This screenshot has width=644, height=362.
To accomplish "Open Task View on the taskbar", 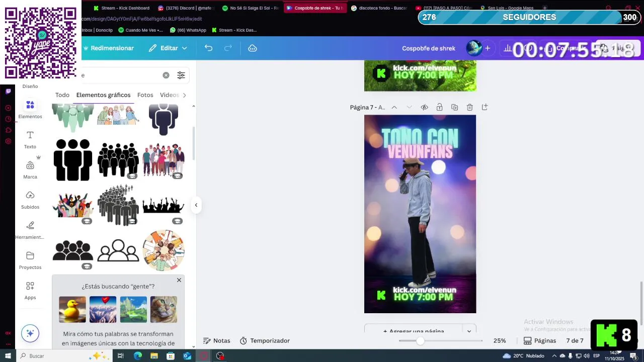I will coord(121,355).
